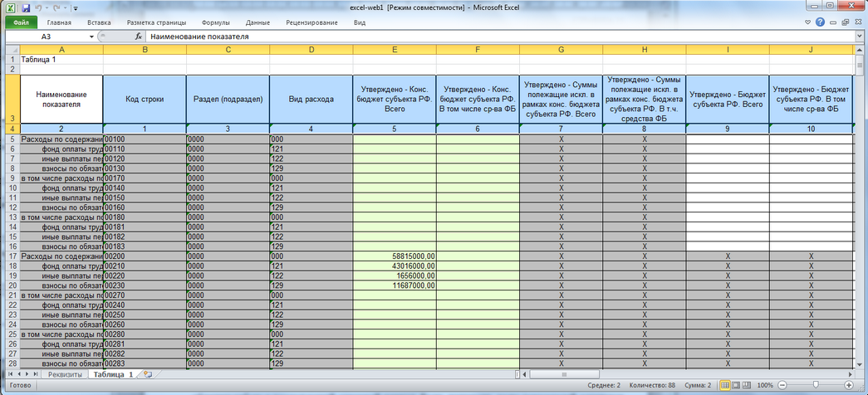Click cell containing code 00283

pyautogui.click(x=145, y=363)
